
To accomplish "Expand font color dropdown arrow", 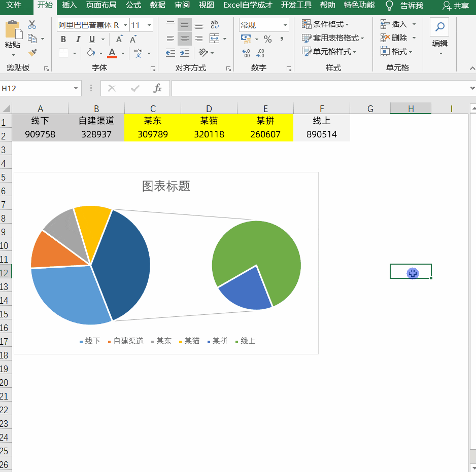I will (x=123, y=53).
